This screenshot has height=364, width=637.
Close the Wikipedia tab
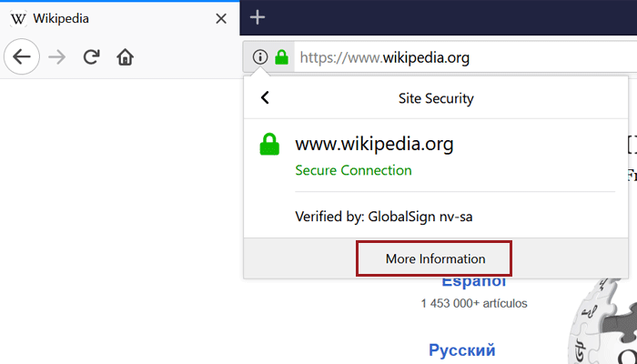pos(221,18)
